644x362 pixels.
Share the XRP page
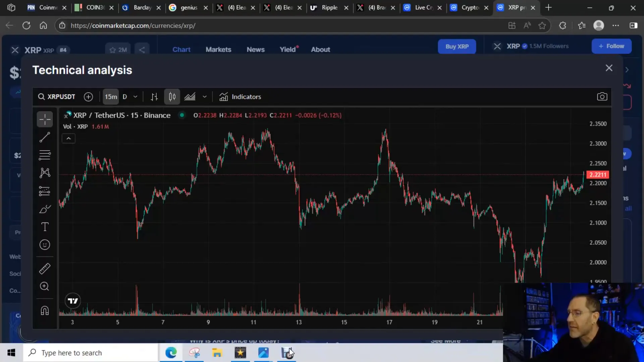pos(142,50)
